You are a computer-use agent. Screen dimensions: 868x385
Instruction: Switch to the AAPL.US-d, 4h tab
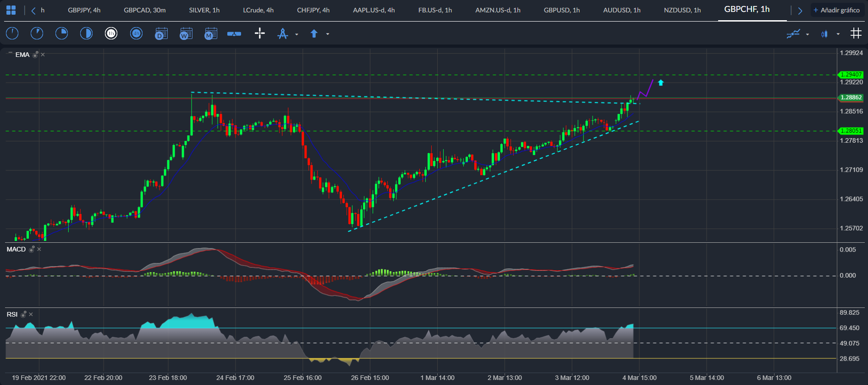(x=374, y=10)
